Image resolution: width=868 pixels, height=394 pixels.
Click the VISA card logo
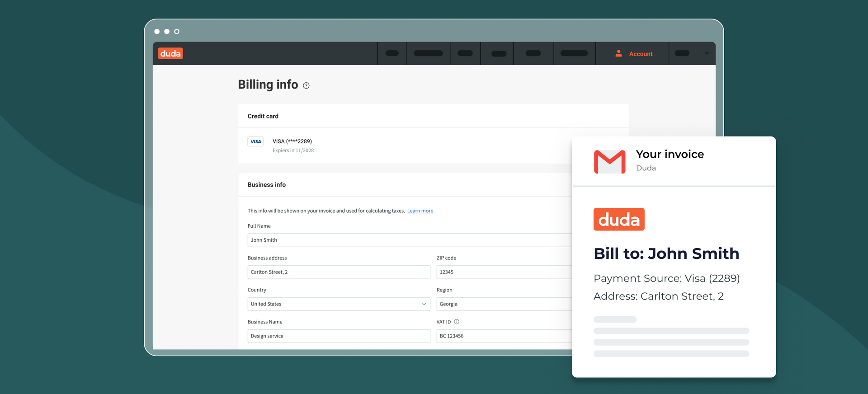click(x=255, y=141)
